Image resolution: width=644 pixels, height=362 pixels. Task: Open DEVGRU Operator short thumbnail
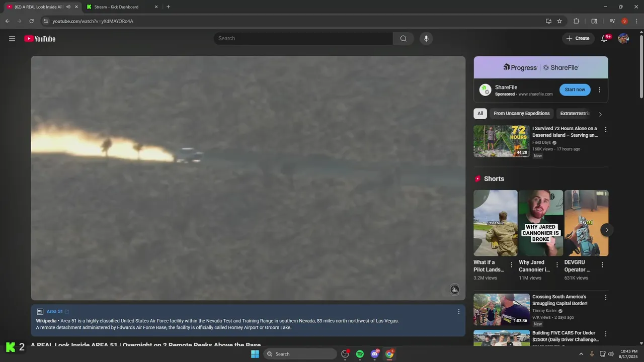coord(586,223)
